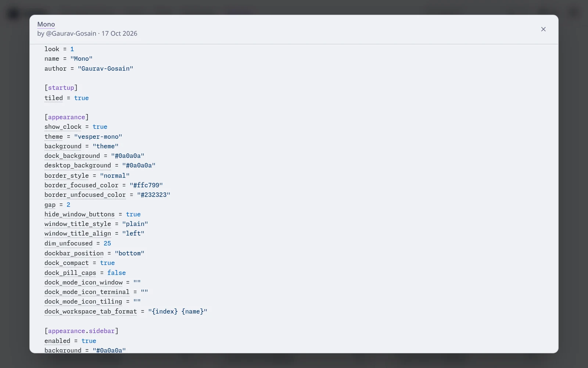The width and height of the screenshot is (588, 368).
Task: Click the "dock_mode_icon_terminal" key
Action: coord(87,292)
